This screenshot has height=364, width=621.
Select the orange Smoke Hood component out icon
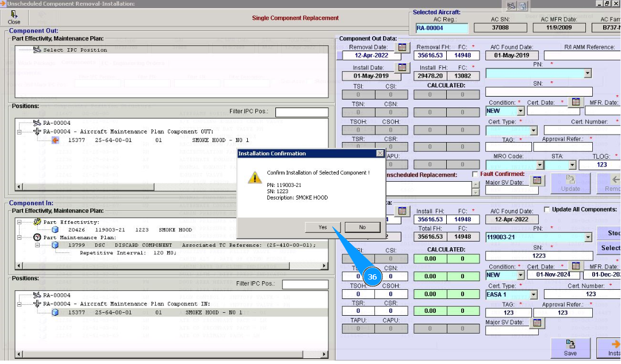tap(55, 140)
